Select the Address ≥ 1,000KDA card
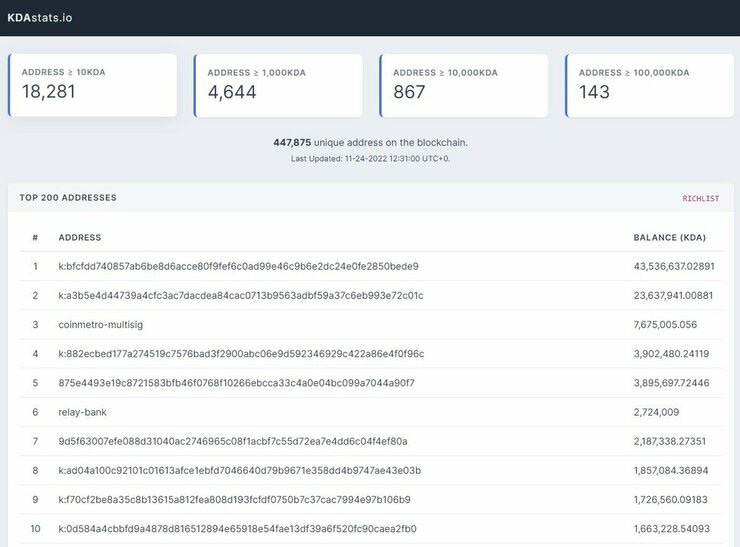This screenshot has width=740, height=547. click(278, 85)
